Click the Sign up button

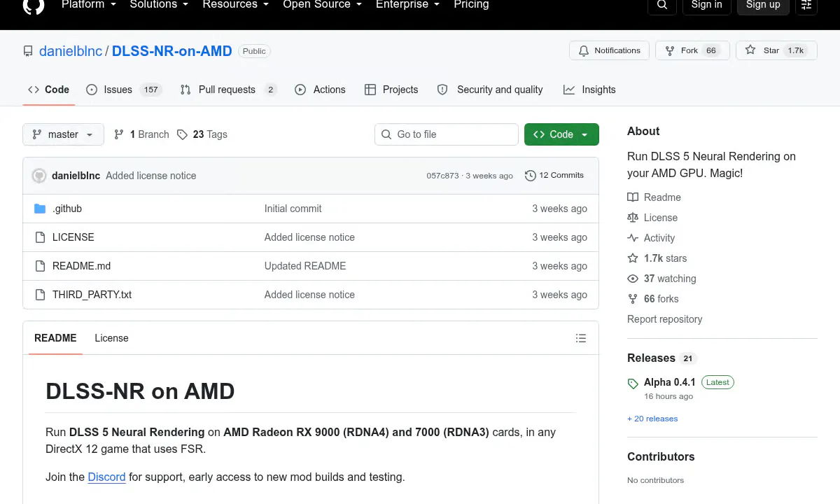tap(763, 5)
